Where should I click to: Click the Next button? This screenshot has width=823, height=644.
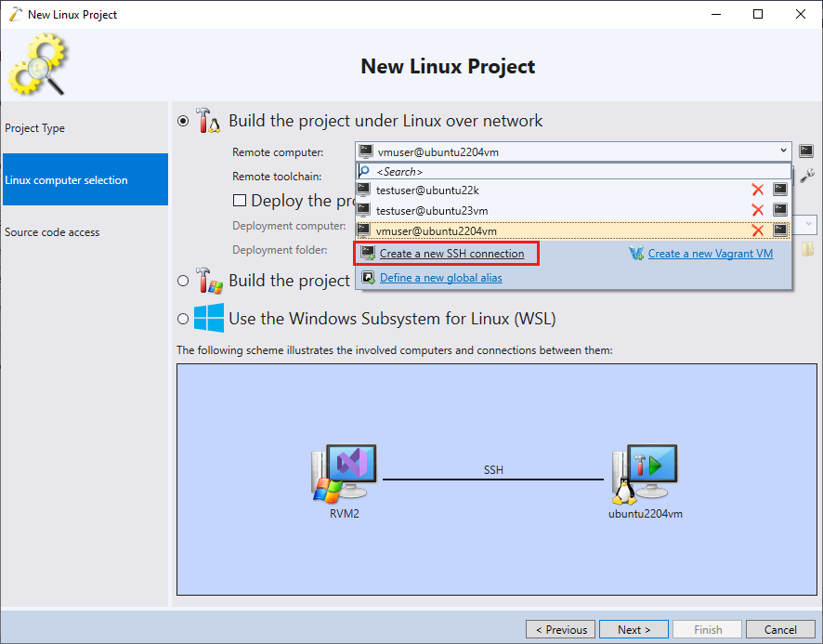pyautogui.click(x=634, y=629)
